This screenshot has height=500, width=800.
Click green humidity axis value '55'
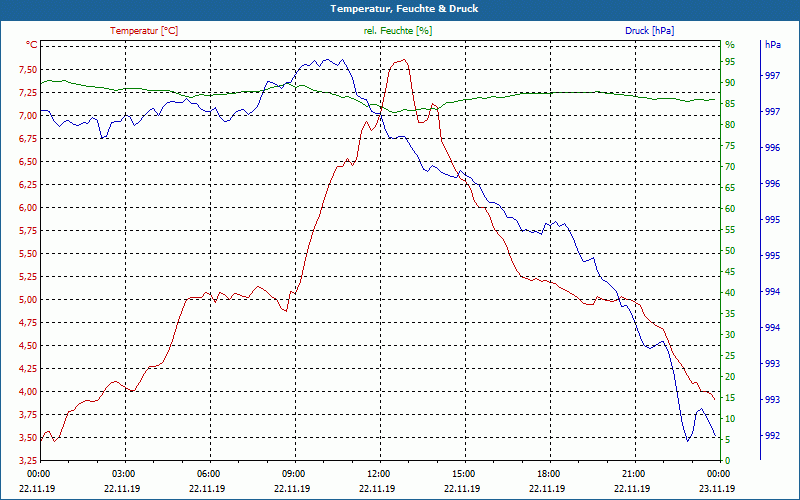point(730,230)
